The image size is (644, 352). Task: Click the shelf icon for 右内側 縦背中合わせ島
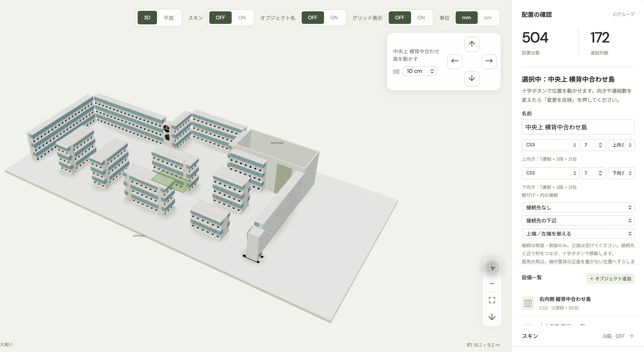(x=528, y=303)
